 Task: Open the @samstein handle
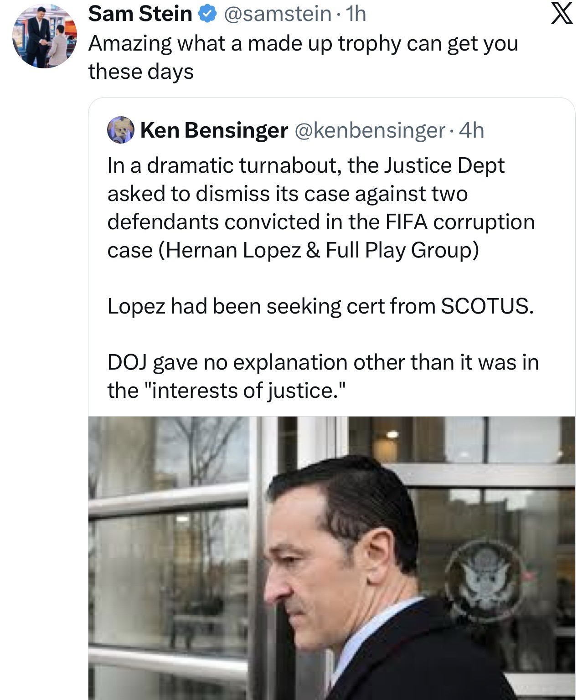(278, 14)
